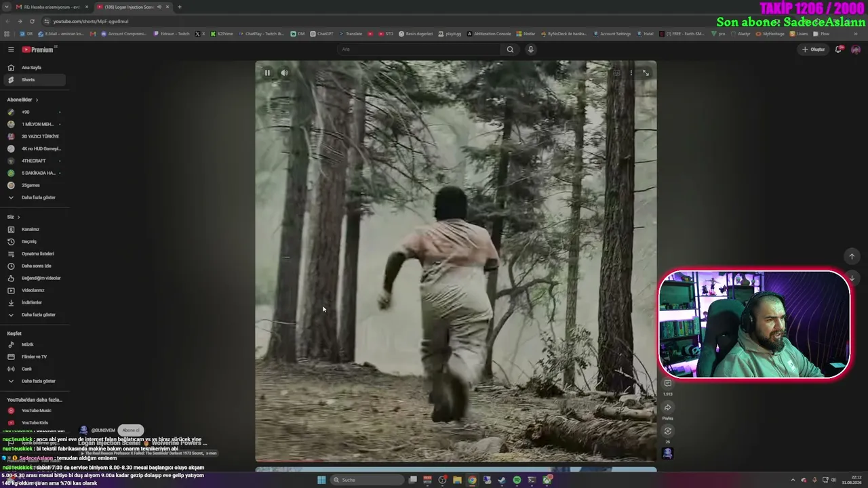Open Canlı live category
The image size is (868, 488).
click(34, 369)
